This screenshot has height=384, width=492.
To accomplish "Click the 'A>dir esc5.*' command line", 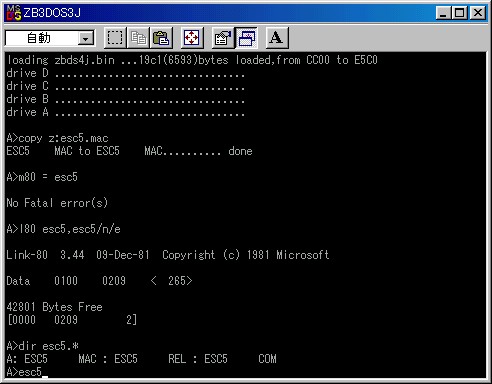I will coord(42,346).
